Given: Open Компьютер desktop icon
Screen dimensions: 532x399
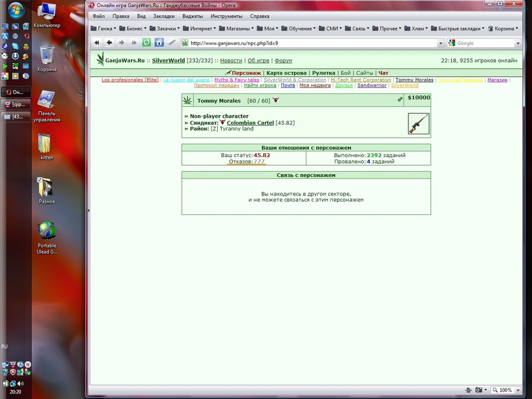Looking at the screenshot, I should point(47,15).
